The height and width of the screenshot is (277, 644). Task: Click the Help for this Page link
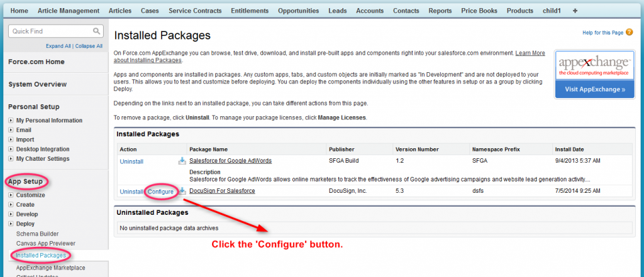602,33
